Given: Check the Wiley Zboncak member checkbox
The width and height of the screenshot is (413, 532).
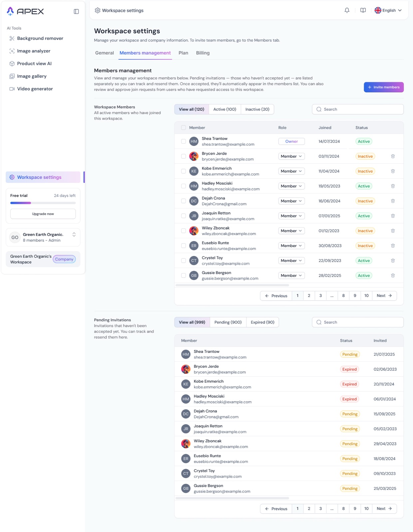Looking at the screenshot, I should [x=183, y=231].
